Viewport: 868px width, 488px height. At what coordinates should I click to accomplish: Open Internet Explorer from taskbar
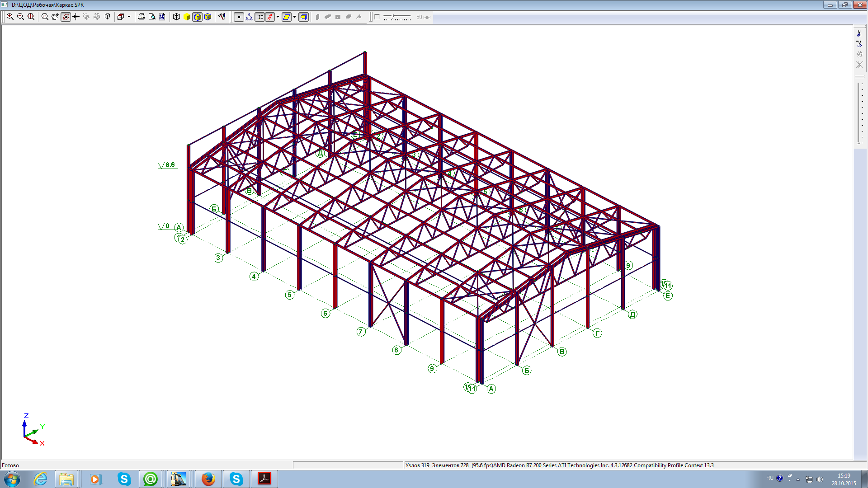(41, 479)
